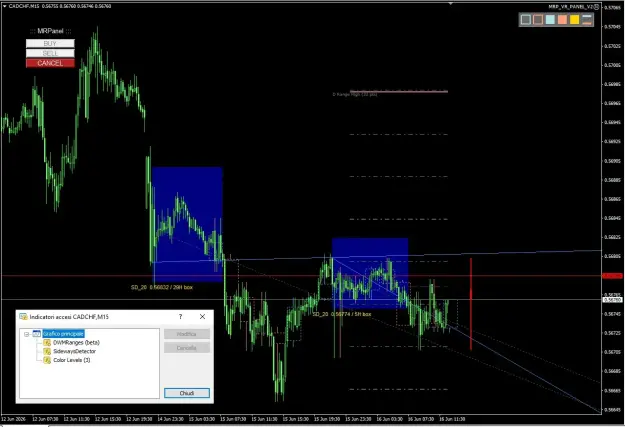Image resolution: width=625 pixels, height=427 pixels.
Task: Click the D Range High label
Action: click(355, 95)
